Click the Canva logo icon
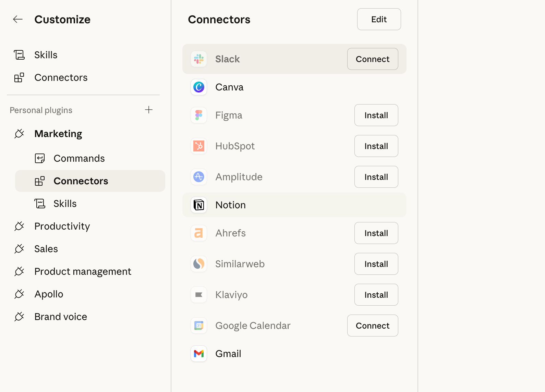This screenshot has width=545, height=392. pyautogui.click(x=199, y=87)
